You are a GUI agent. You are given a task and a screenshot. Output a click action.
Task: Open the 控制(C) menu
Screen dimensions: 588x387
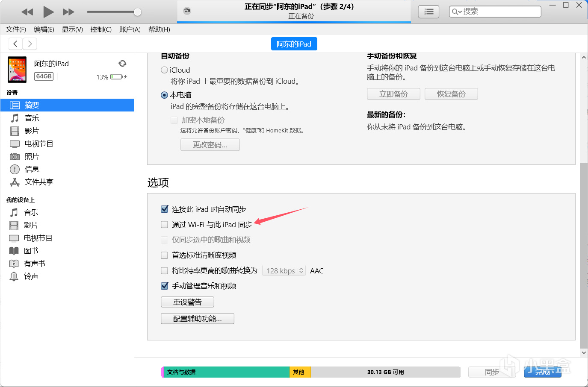coord(101,29)
